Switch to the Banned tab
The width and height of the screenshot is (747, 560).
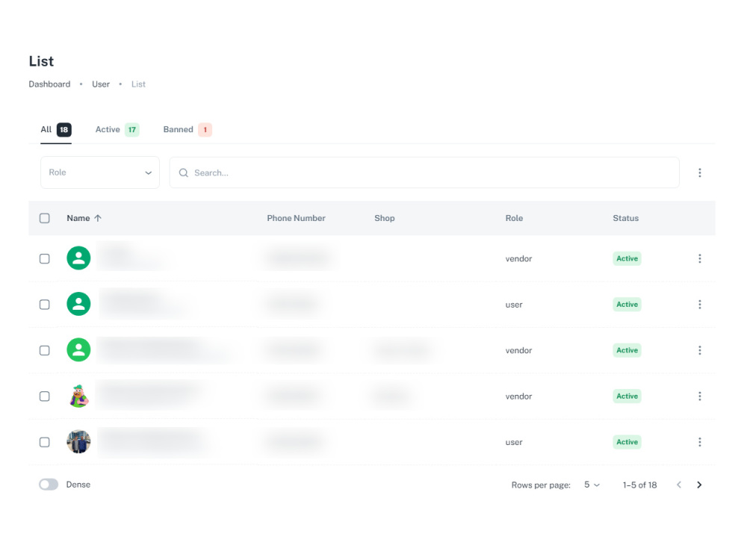pos(187,129)
